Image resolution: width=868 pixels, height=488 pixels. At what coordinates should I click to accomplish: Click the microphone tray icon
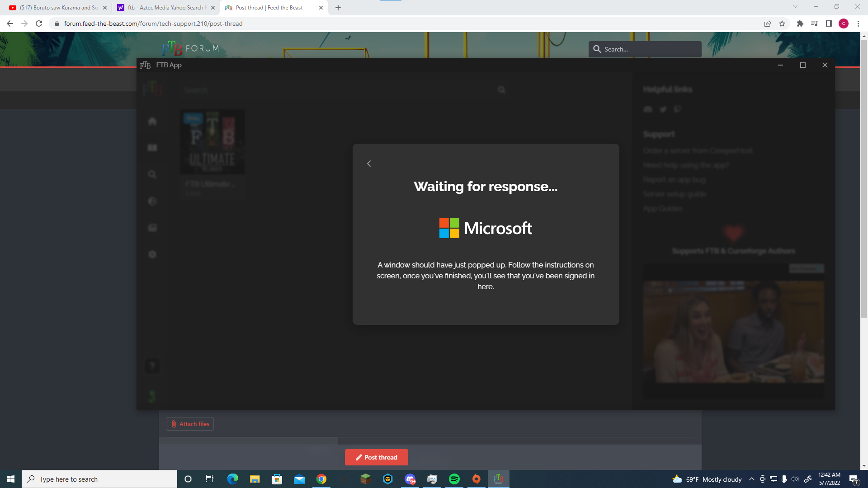pos(784,479)
